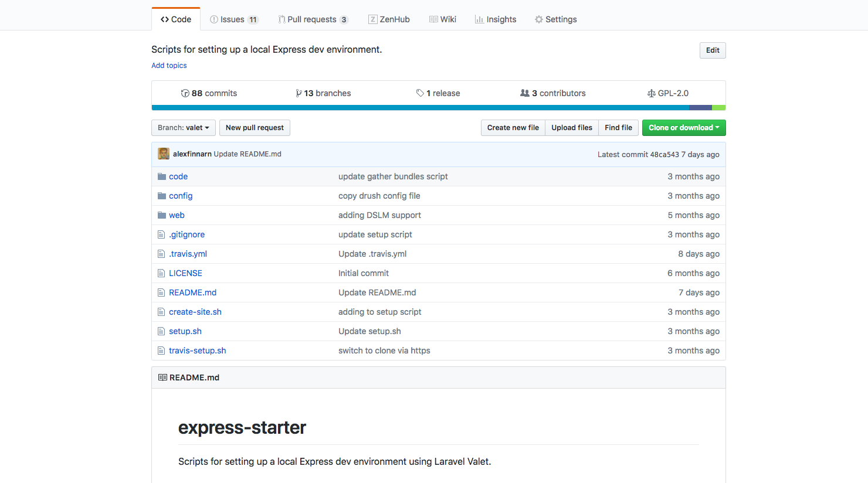Click the travis-setup.sh file icon
The image size is (868, 483).
coord(161,351)
